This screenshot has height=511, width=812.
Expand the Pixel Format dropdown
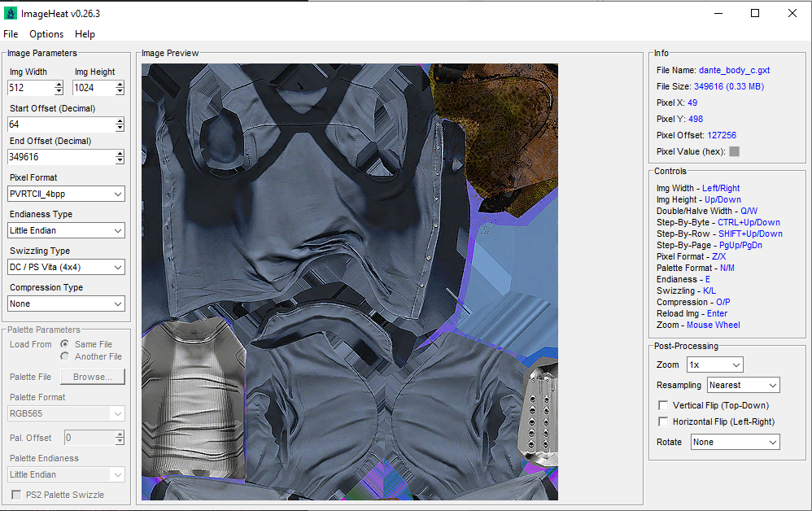pyautogui.click(x=66, y=194)
